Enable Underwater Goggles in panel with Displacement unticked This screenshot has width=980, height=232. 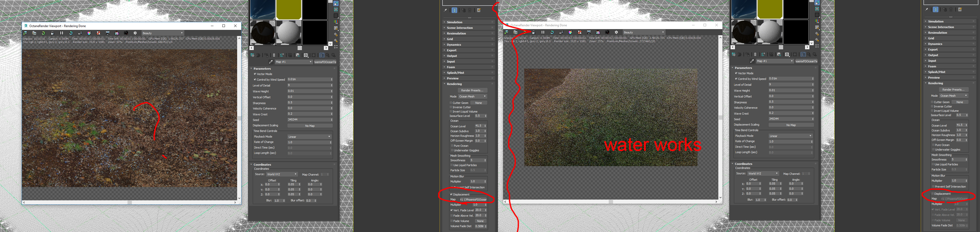(x=933, y=149)
